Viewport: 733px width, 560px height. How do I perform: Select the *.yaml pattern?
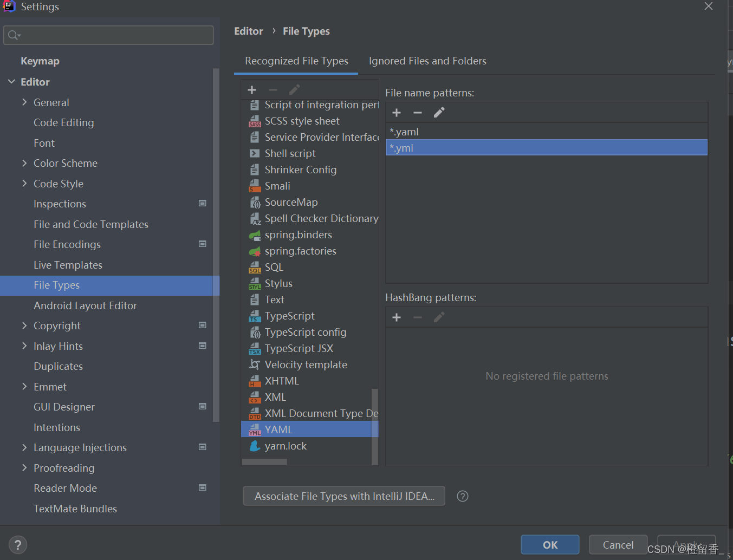point(546,132)
